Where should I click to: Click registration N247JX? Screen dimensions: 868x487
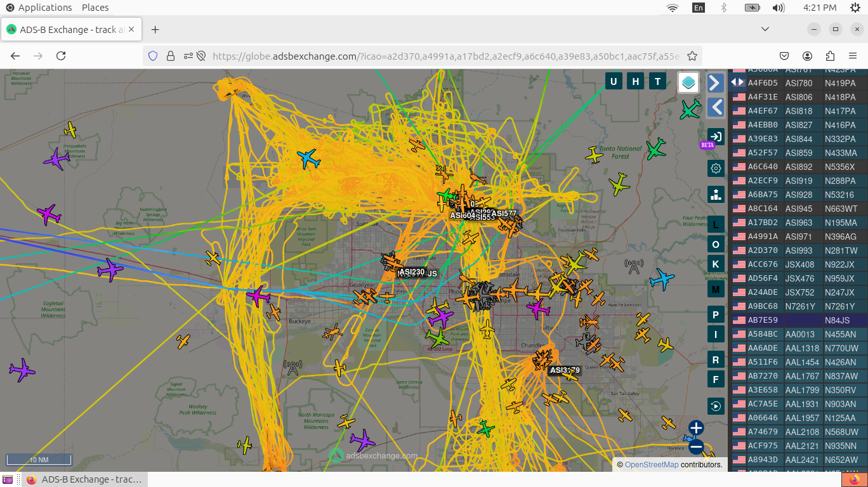pos(840,292)
